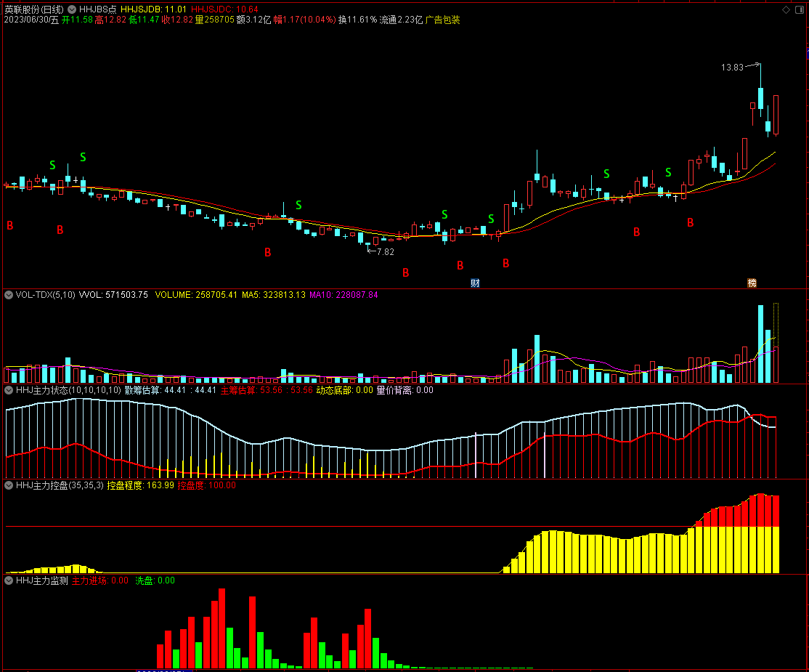809x672 pixels.
Task: Click the 7.82 low price label
Action: pyautogui.click(x=386, y=252)
